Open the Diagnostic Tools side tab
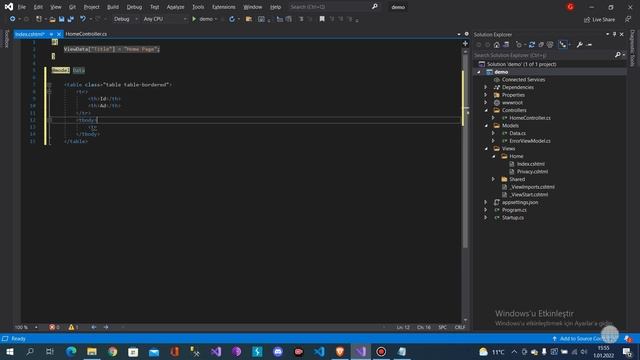 (632, 48)
